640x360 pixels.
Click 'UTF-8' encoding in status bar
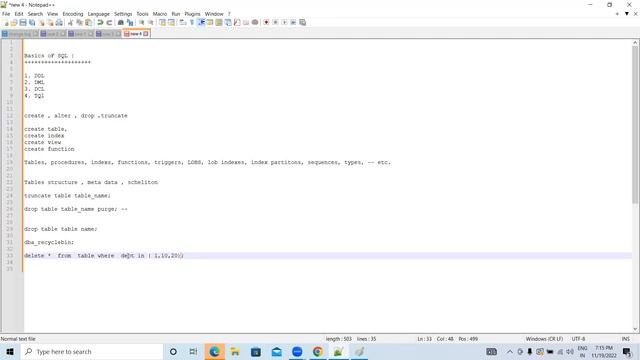(578, 339)
